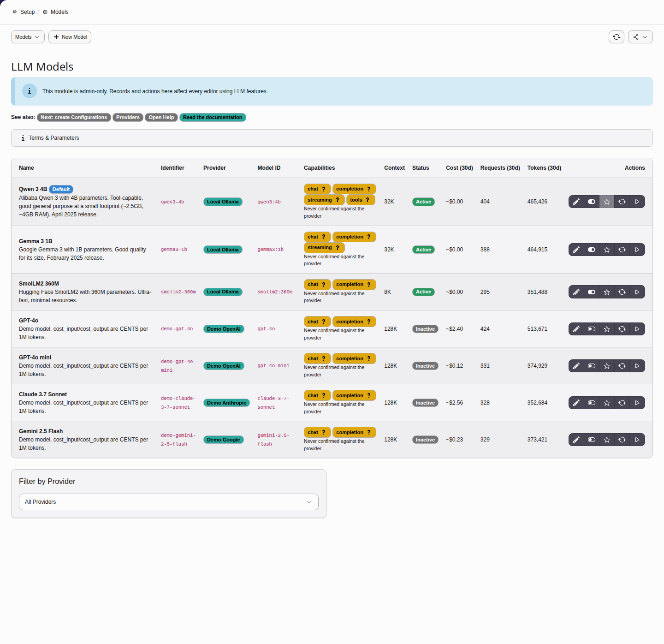This screenshot has width=664, height=644.
Task: Click the star icon for Qwen 3 4B
Action: (x=607, y=202)
